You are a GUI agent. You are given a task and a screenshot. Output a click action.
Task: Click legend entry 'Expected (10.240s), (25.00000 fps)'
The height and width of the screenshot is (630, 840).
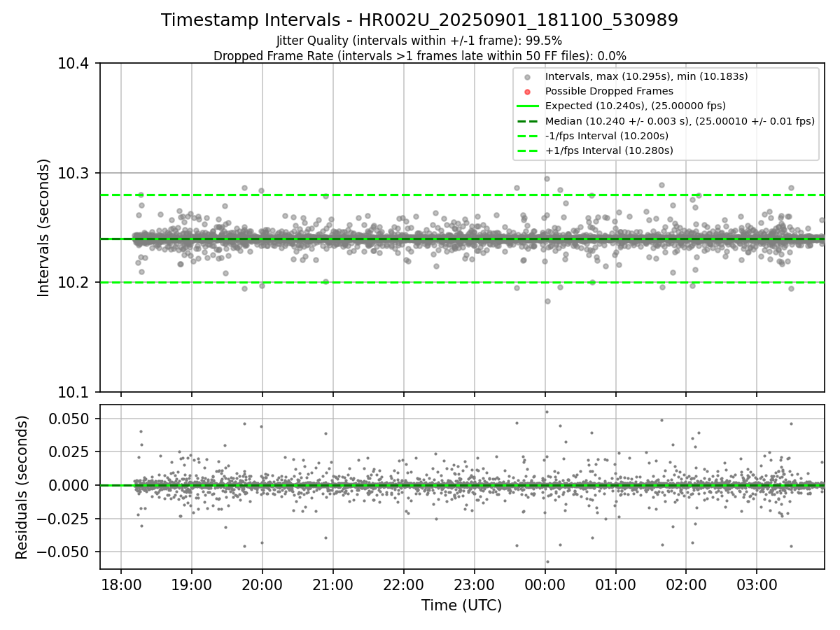(635, 106)
